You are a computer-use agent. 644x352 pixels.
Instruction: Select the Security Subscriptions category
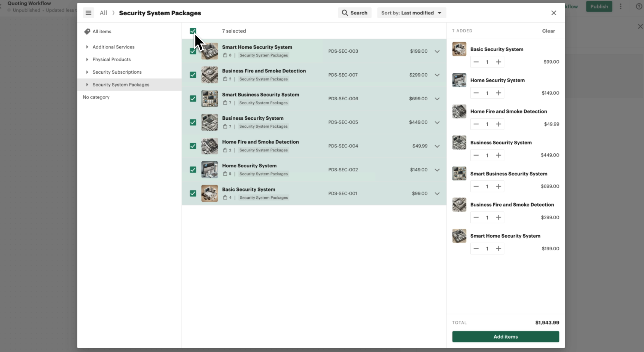(x=117, y=72)
